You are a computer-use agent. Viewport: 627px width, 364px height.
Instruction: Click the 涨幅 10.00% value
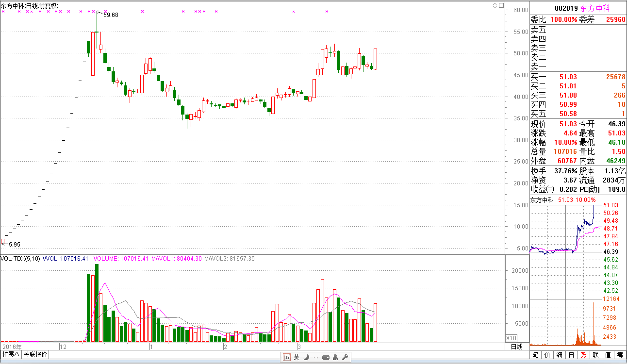566,143
